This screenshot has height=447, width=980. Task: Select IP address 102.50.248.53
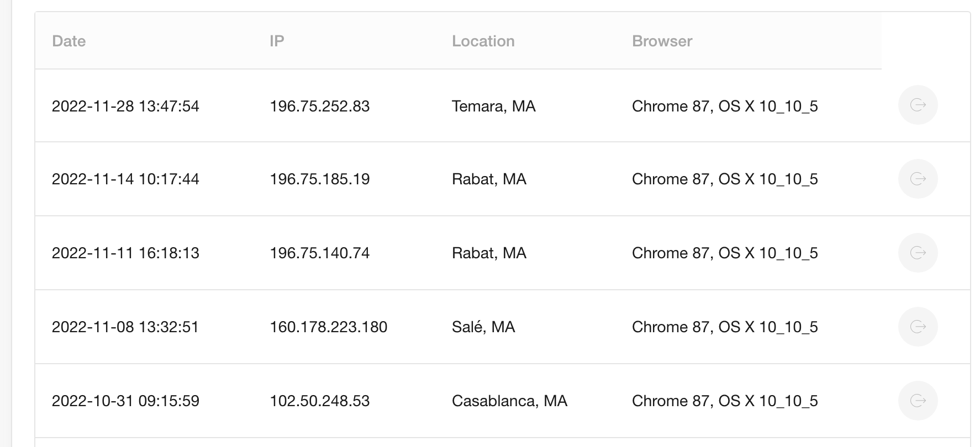pos(319,401)
